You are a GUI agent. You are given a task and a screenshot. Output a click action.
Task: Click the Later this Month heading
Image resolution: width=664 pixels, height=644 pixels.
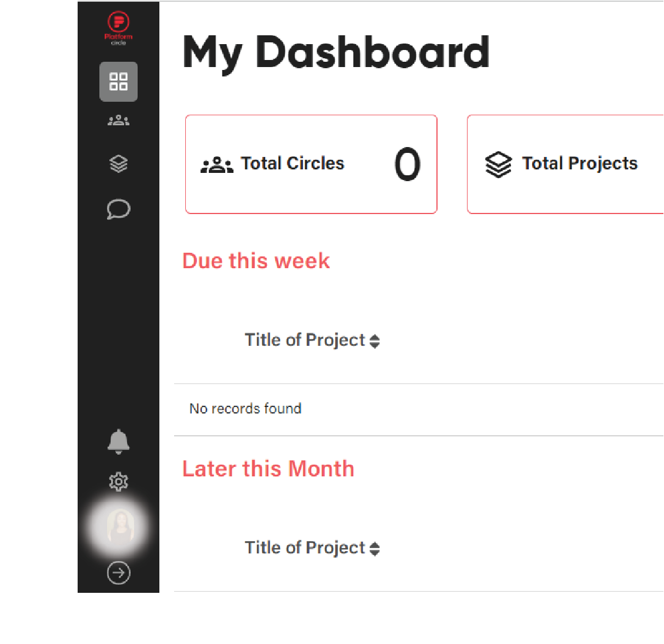[x=268, y=468]
